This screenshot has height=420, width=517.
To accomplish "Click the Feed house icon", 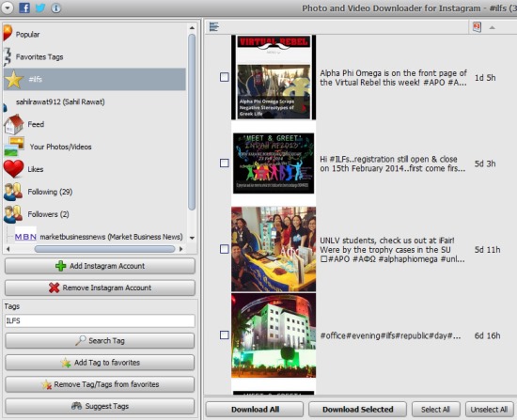I will (x=13, y=125).
